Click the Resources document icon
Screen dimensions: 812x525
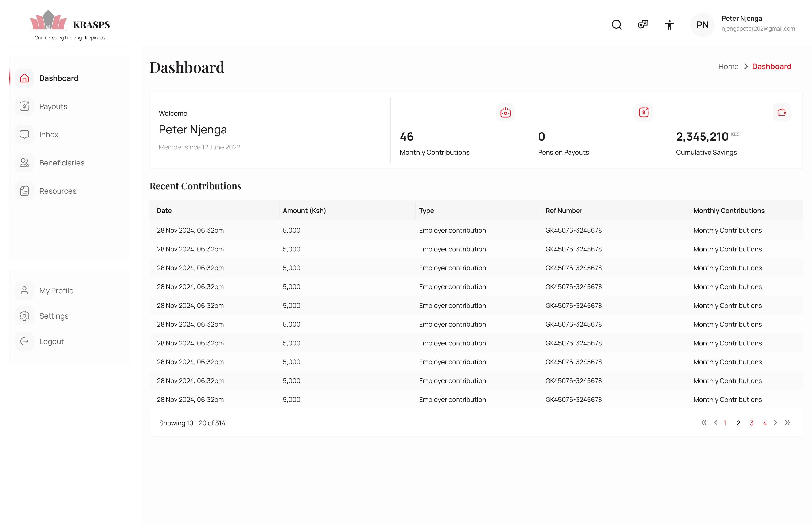(x=24, y=191)
